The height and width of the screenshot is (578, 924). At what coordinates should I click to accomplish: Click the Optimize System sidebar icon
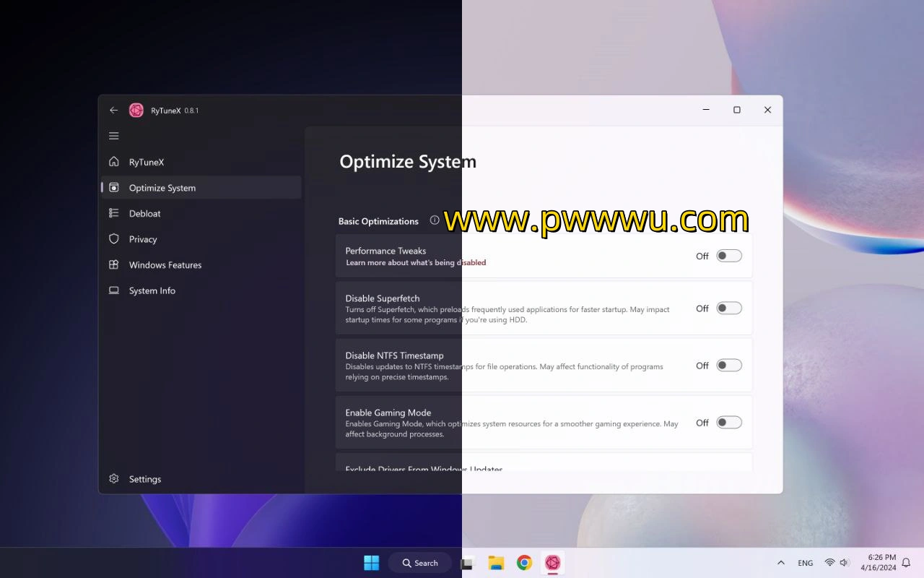coord(113,188)
